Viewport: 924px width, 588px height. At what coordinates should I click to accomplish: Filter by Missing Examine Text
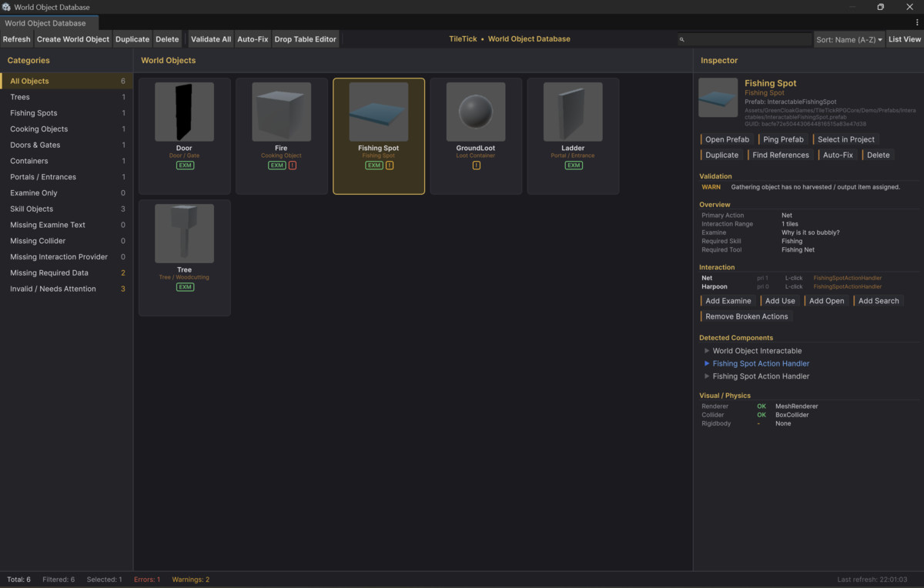click(66, 225)
